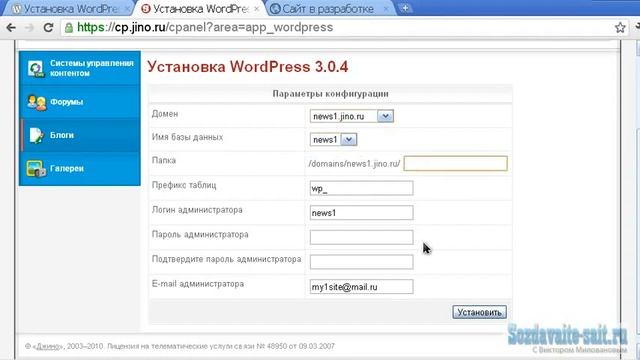Focus the Подтвердите пароль администратора field
This screenshot has width=640, height=360.
point(361,262)
